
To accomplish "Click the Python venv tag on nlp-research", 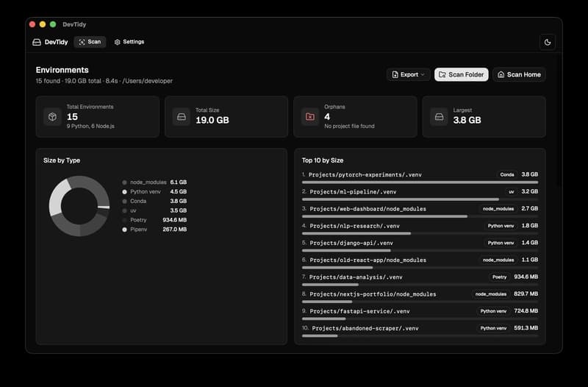I will point(501,226).
